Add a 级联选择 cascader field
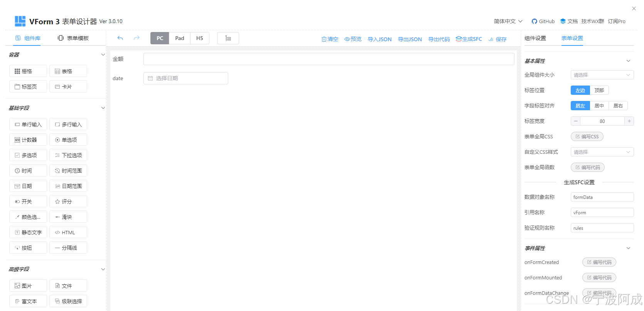The image size is (644, 311). [x=68, y=301]
